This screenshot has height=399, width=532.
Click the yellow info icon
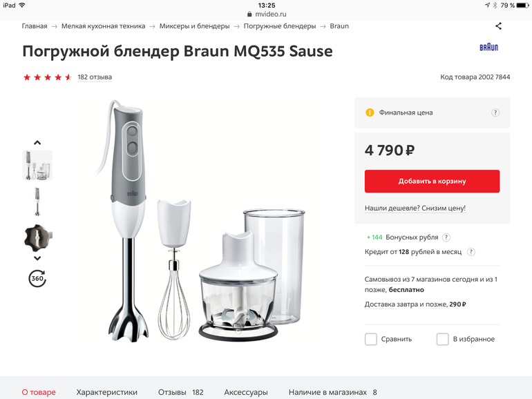370,113
